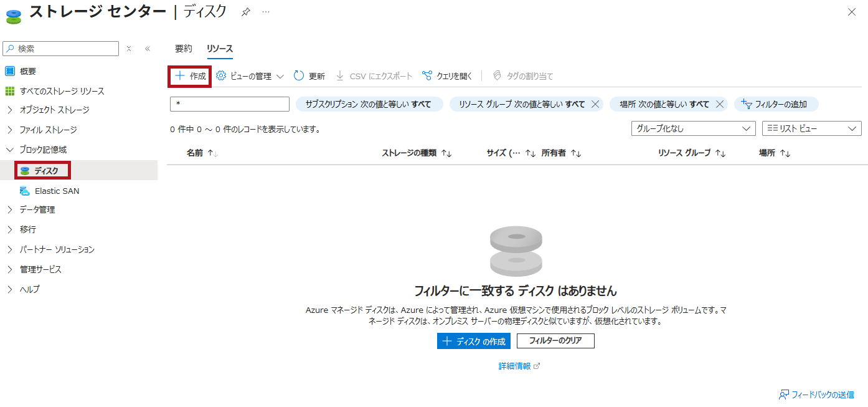Switch to the 要約 tab

183,49
